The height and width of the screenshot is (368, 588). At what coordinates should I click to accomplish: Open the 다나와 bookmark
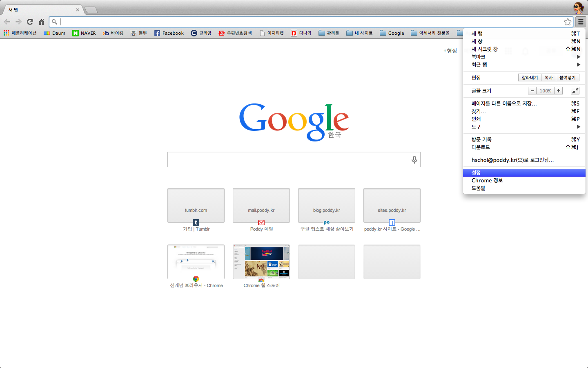coord(301,33)
